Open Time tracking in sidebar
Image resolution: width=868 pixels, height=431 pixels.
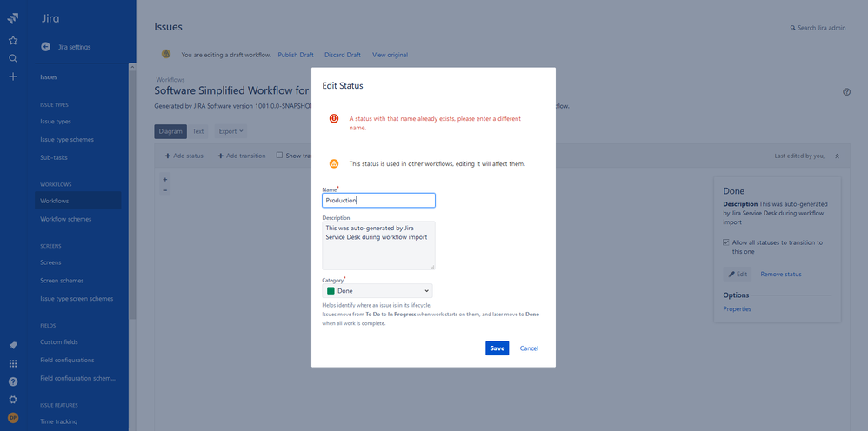click(58, 421)
